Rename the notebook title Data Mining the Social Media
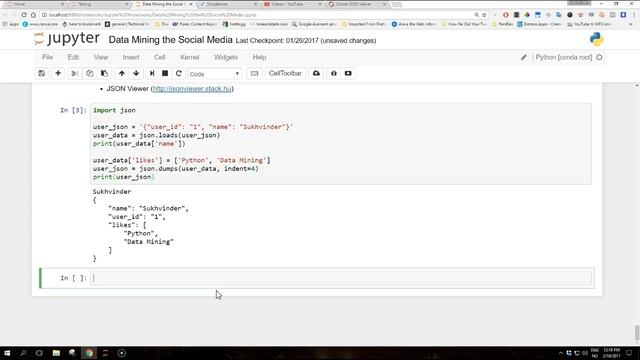 (170, 40)
